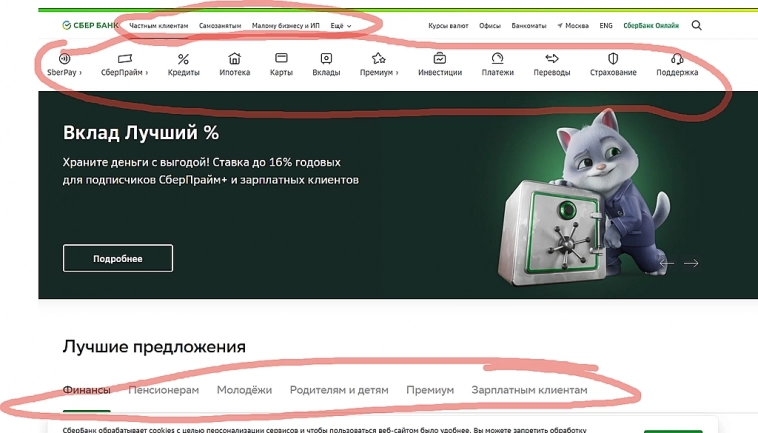Open the Ипотека house icon

coord(234,58)
